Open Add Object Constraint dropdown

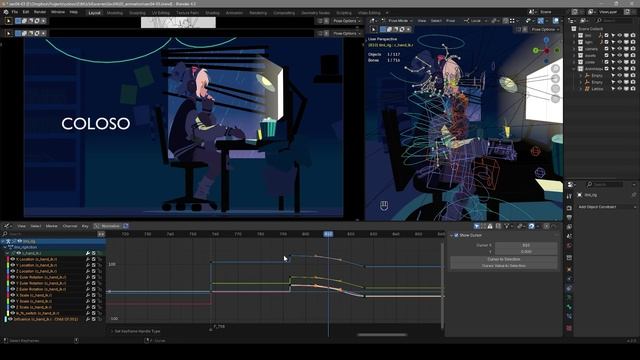(606, 207)
